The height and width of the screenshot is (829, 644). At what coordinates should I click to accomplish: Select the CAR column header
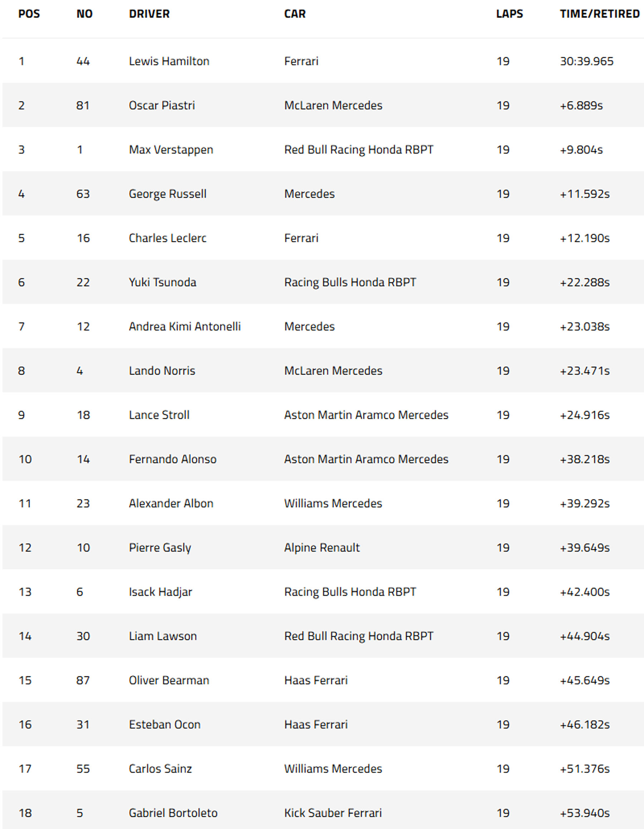coord(295,14)
